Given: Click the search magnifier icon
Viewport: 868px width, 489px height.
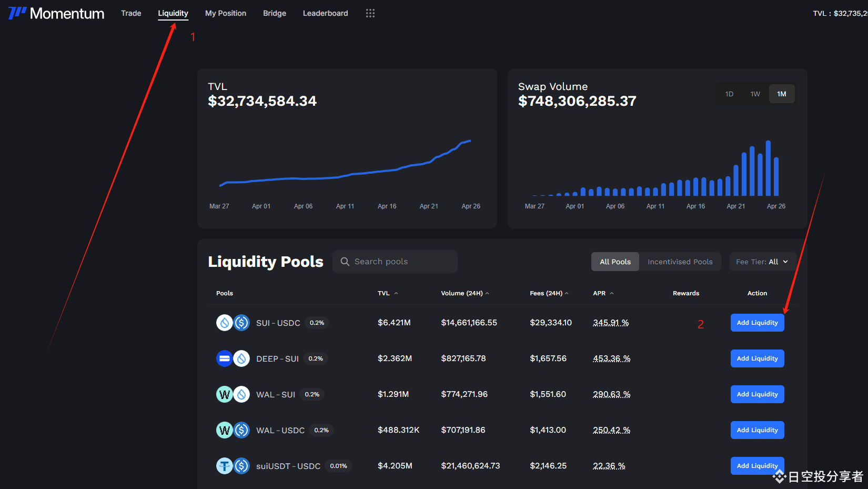Looking at the screenshot, I should coord(345,262).
